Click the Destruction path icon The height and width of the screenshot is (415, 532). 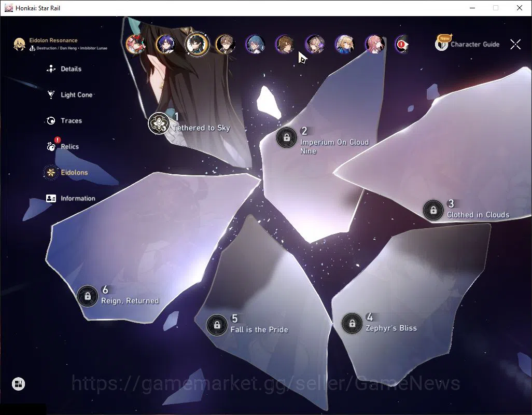32,48
